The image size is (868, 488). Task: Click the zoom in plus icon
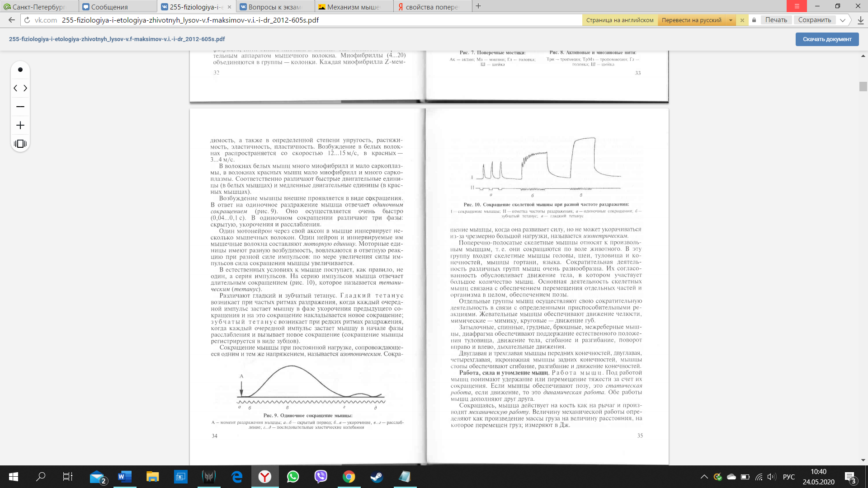(20, 125)
